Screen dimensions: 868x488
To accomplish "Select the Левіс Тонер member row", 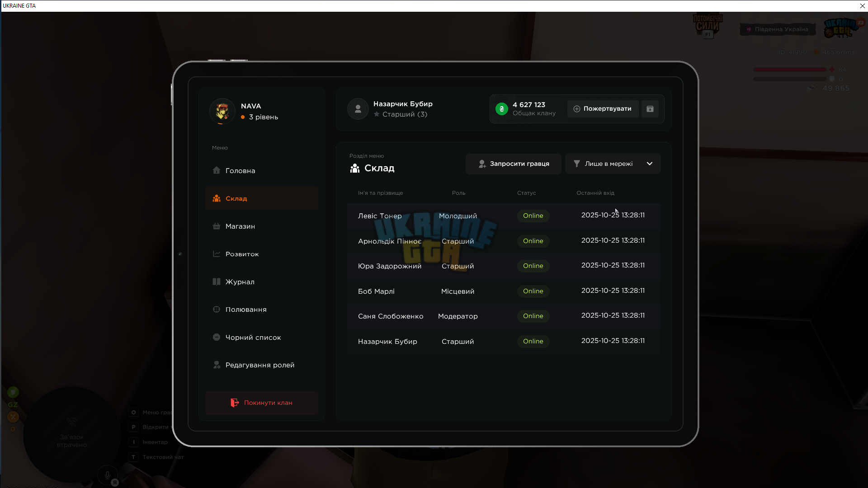I will pyautogui.click(x=504, y=216).
